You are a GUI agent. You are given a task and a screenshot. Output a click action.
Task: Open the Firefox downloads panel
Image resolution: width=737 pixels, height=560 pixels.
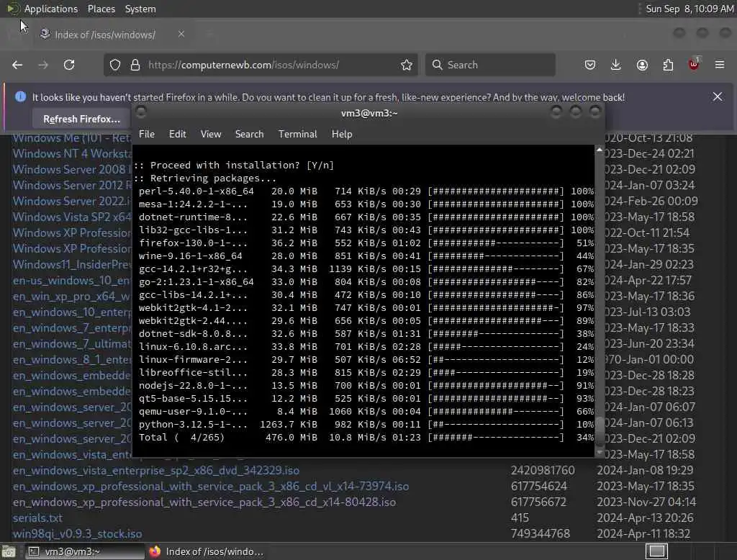coord(616,65)
